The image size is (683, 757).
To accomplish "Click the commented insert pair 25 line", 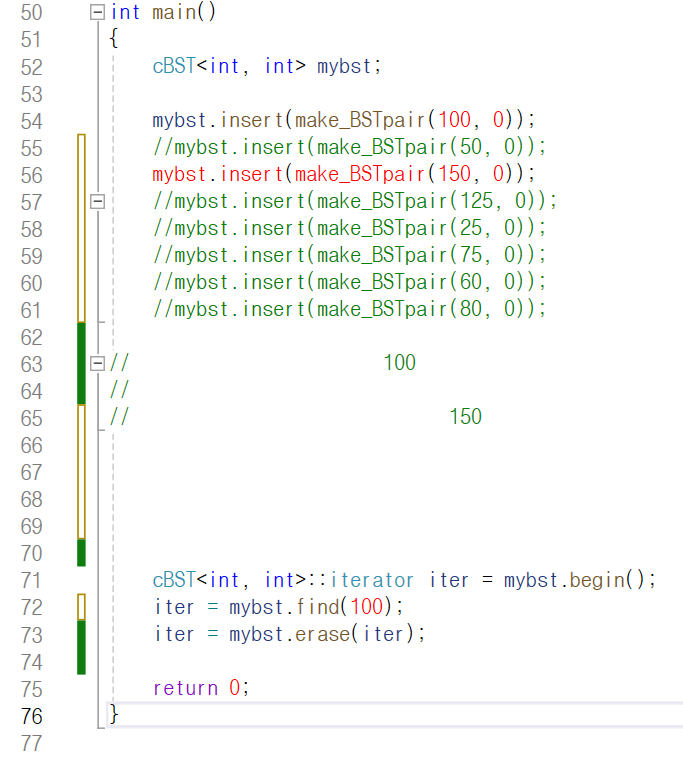I will point(349,228).
